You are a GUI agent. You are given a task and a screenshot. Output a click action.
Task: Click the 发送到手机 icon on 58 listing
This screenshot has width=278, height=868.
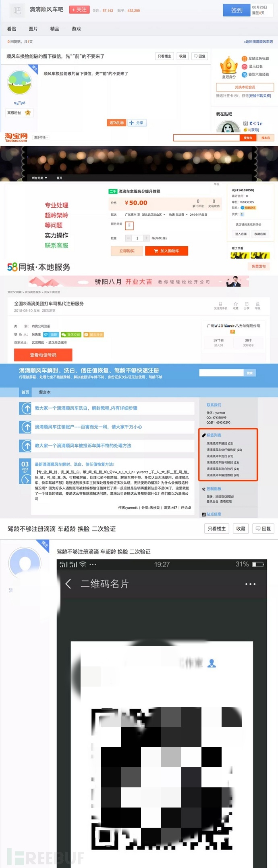(x=220, y=304)
